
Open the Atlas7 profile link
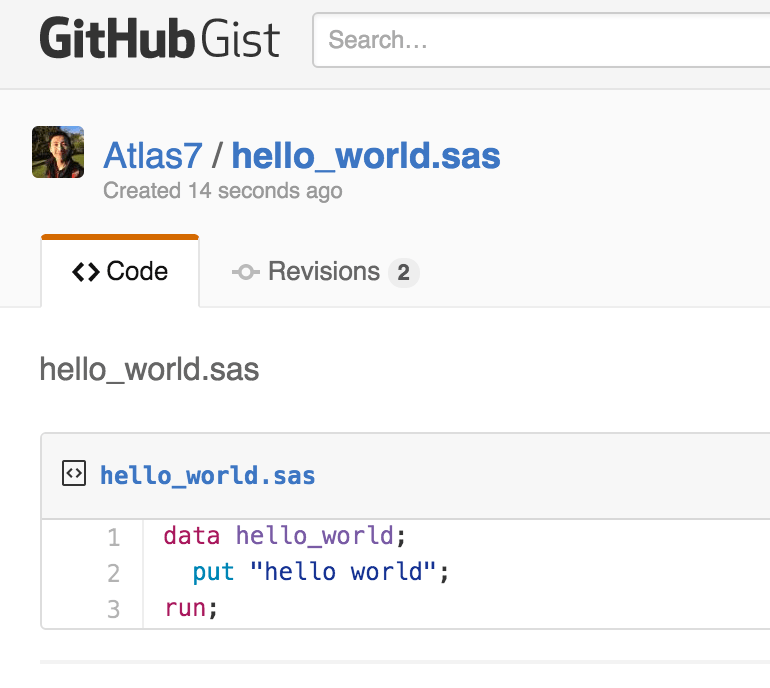coord(153,155)
